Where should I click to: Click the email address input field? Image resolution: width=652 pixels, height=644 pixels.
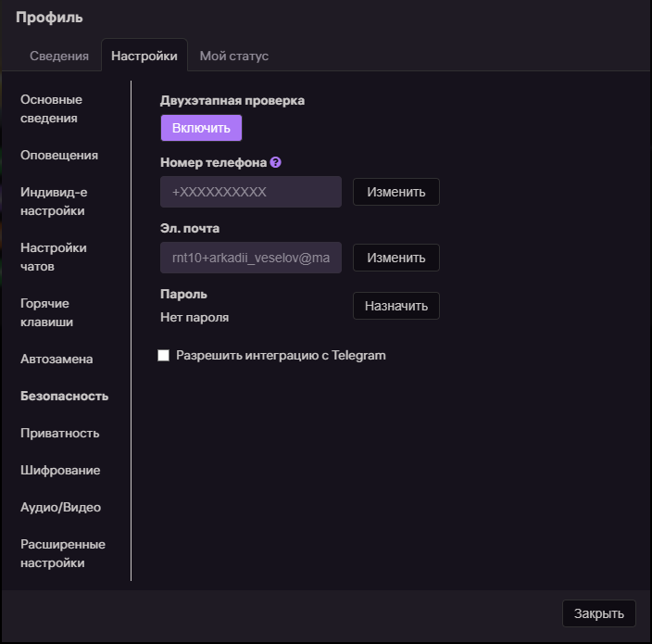251,258
